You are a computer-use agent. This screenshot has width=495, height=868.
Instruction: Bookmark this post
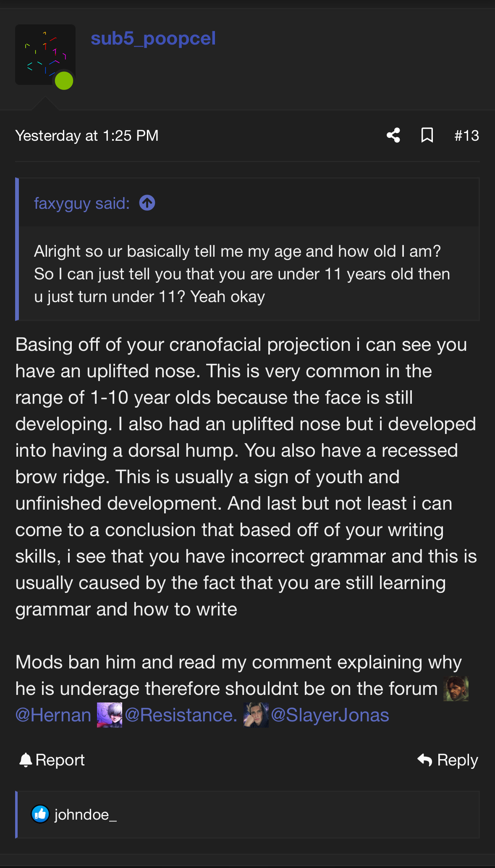(x=427, y=135)
